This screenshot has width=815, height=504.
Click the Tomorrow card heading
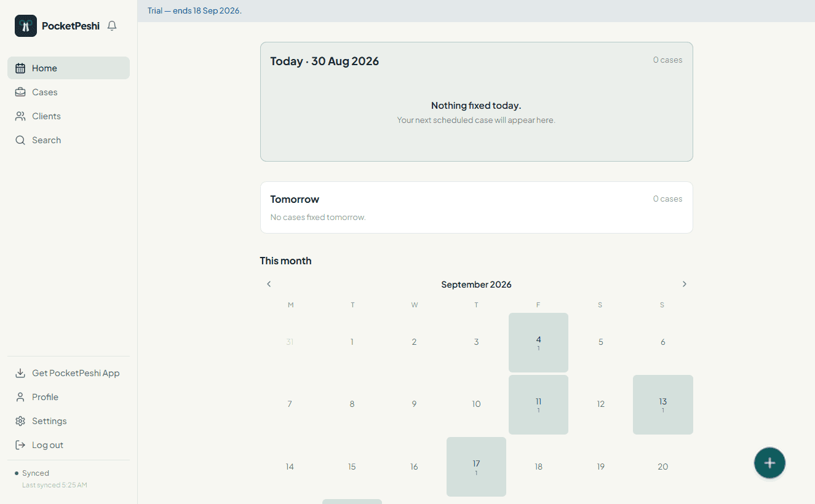tap(295, 199)
